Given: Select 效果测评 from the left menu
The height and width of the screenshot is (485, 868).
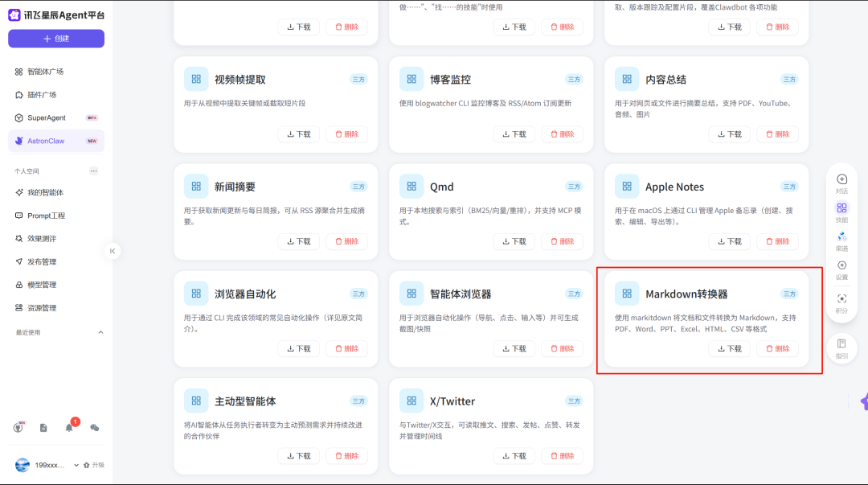Looking at the screenshot, I should pyautogui.click(x=43, y=237).
